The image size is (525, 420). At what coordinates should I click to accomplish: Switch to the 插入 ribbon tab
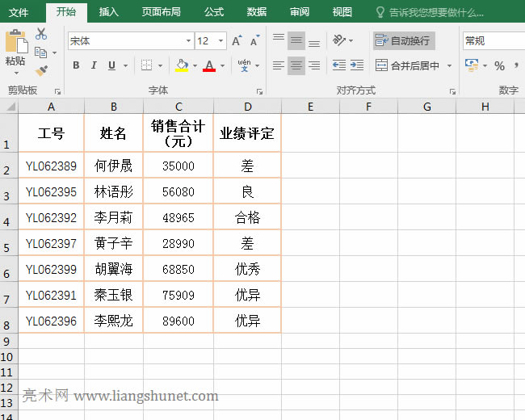tap(108, 12)
